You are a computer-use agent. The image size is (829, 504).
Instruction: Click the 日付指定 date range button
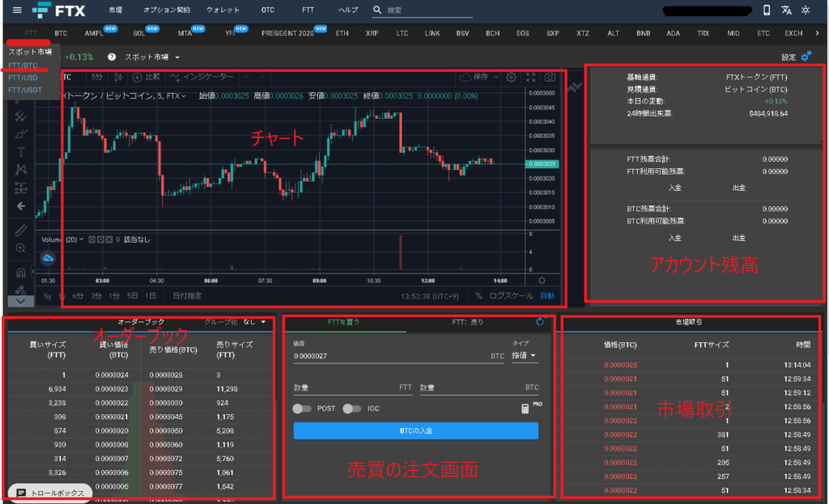(187, 296)
